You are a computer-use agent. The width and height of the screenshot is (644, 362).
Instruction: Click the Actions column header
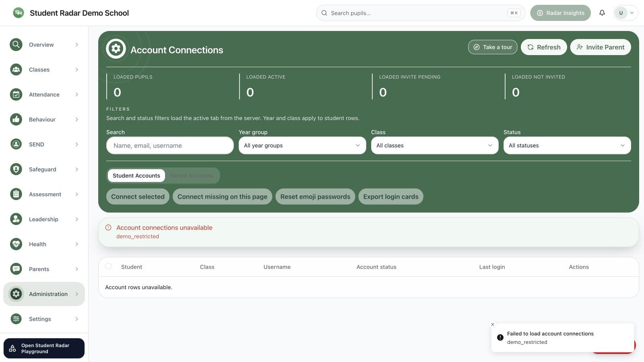coord(579,267)
